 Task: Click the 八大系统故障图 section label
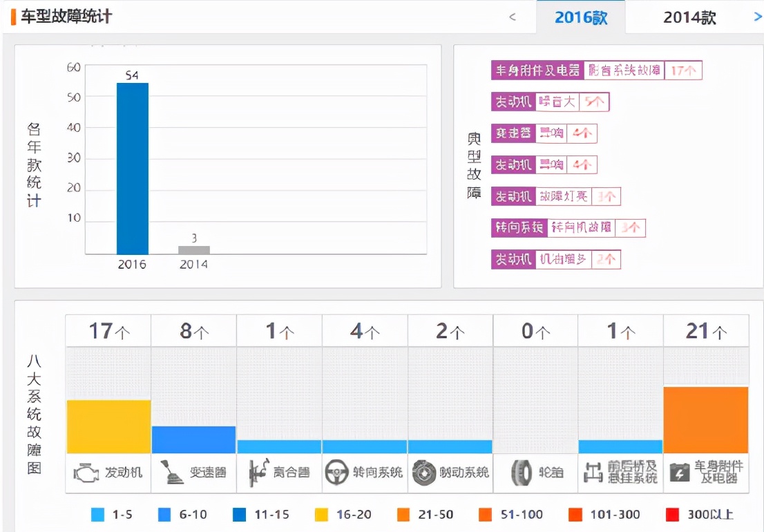34,414
